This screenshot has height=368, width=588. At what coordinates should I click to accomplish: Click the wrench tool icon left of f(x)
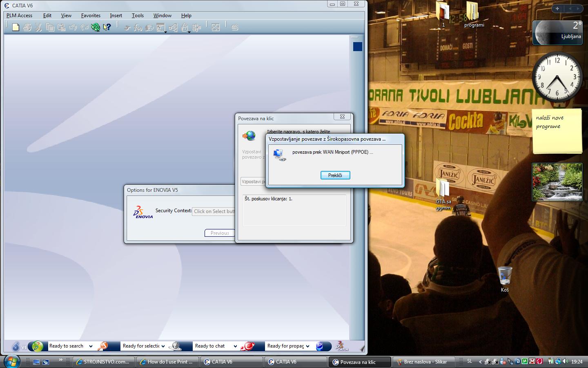click(x=127, y=28)
